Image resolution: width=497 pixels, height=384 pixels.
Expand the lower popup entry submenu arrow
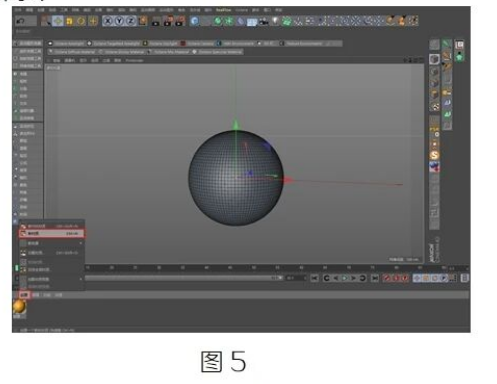(x=81, y=279)
